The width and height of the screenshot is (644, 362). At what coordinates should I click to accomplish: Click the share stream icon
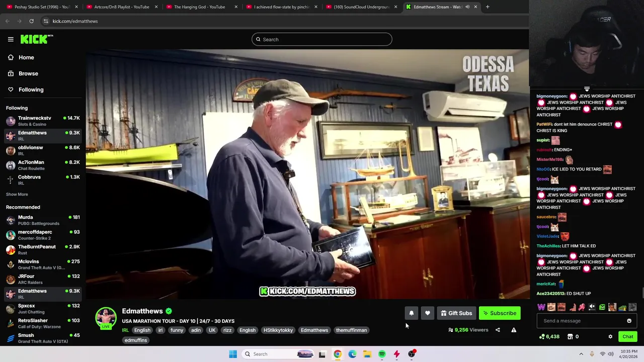[498, 330]
